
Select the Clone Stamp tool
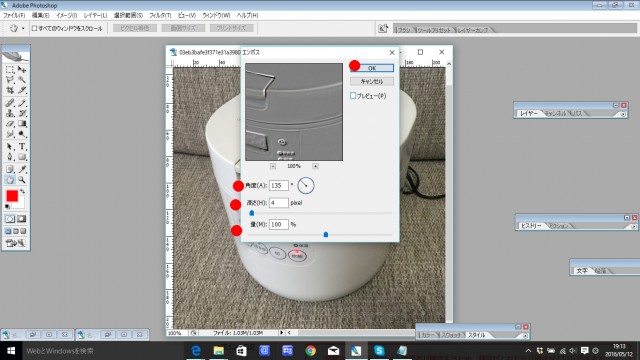[10, 113]
